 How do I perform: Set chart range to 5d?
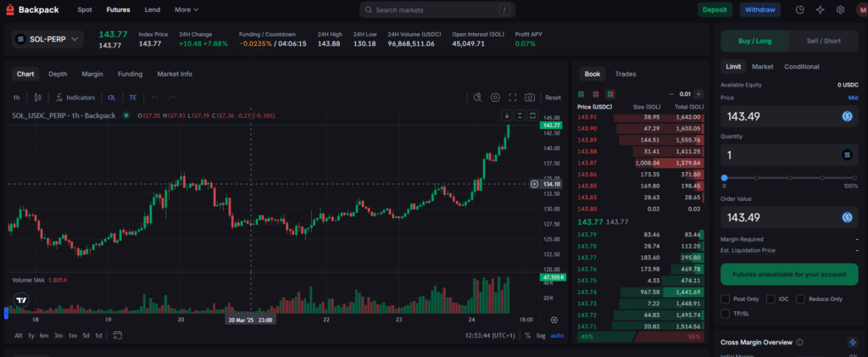click(x=86, y=336)
